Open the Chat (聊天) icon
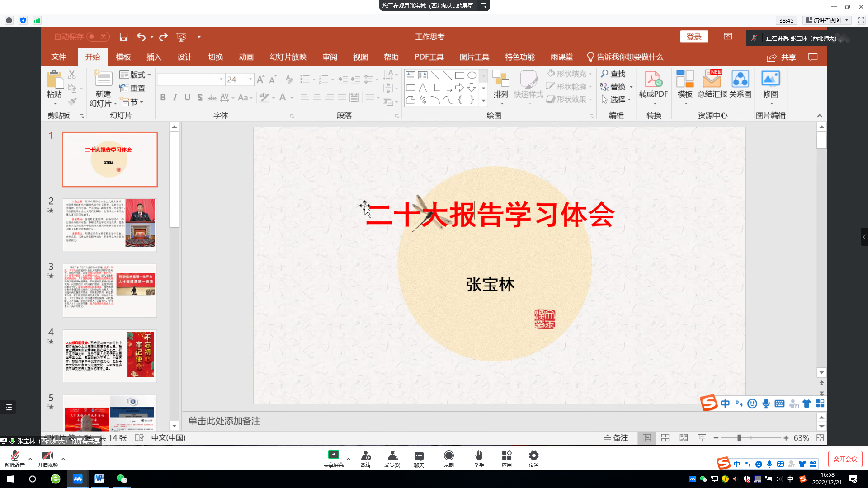The image size is (868, 488). coord(419,455)
